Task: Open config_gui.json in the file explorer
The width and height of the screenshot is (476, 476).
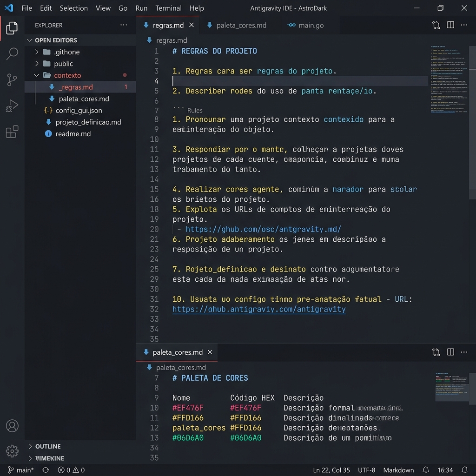Action: coord(79,111)
